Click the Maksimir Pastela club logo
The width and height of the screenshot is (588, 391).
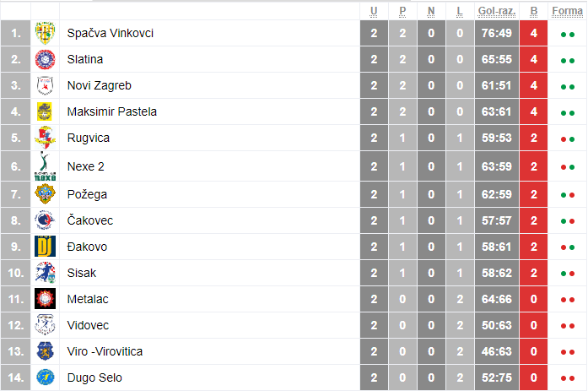[x=45, y=111]
